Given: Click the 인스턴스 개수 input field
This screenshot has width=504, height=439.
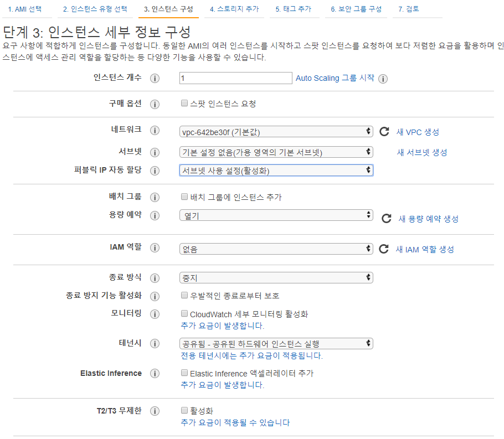Looking at the screenshot, I should (235, 78).
